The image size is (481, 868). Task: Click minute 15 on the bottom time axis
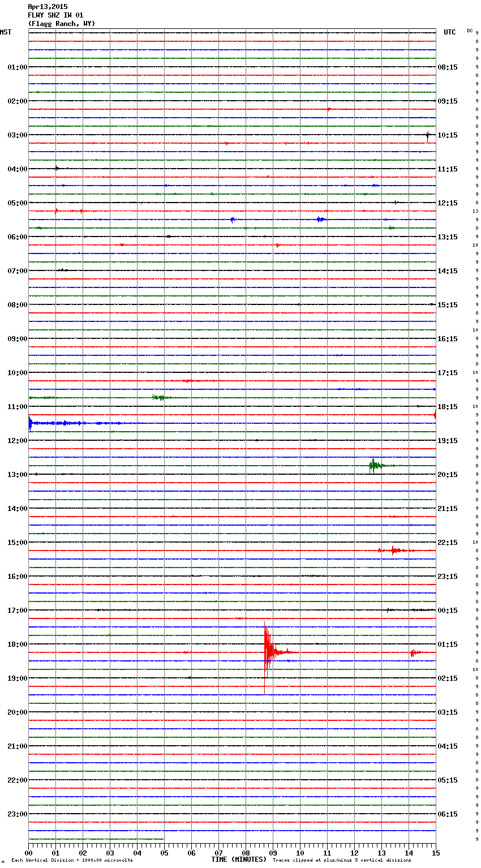pos(436,853)
